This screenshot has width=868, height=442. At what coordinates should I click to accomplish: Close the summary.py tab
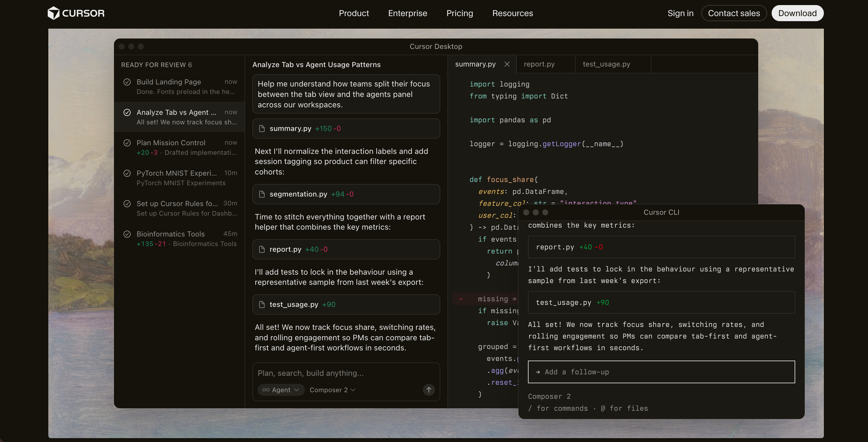click(507, 64)
